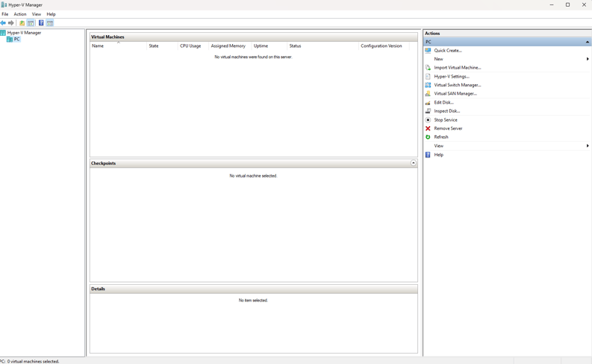Click the 'No item selected.' message

coord(253,301)
